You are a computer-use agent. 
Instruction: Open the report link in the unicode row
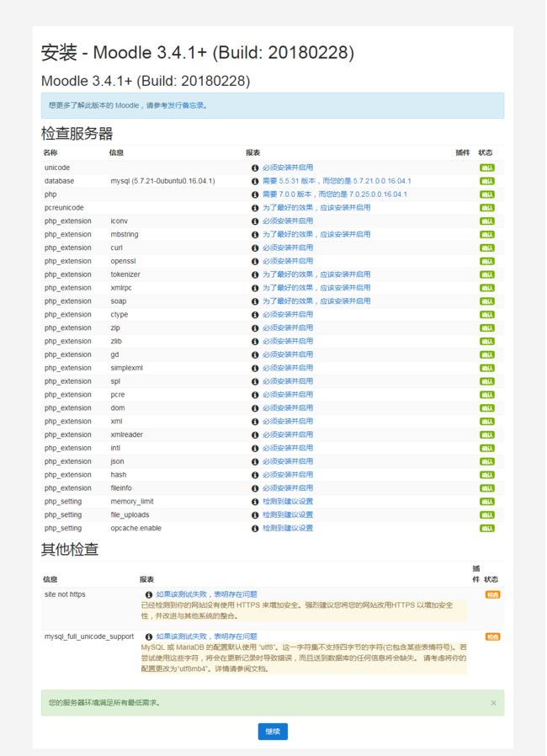(288, 168)
